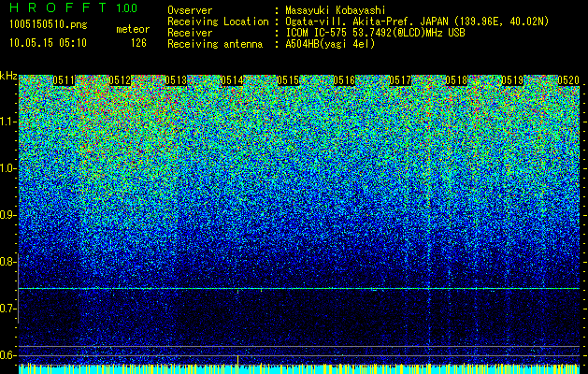Click the meteor count 126
The width and height of the screenshot is (588, 374).
[x=138, y=43]
